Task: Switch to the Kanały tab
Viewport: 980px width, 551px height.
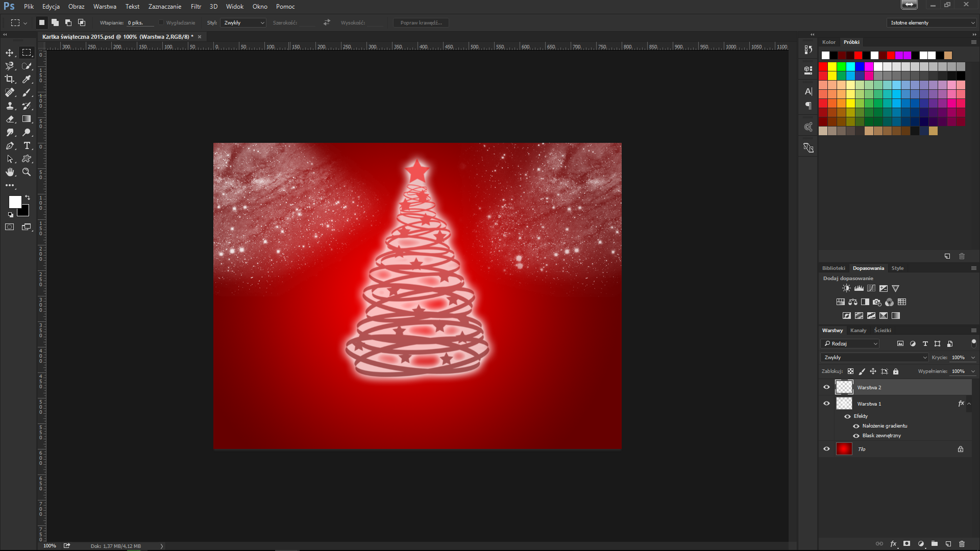Action: [858, 331]
